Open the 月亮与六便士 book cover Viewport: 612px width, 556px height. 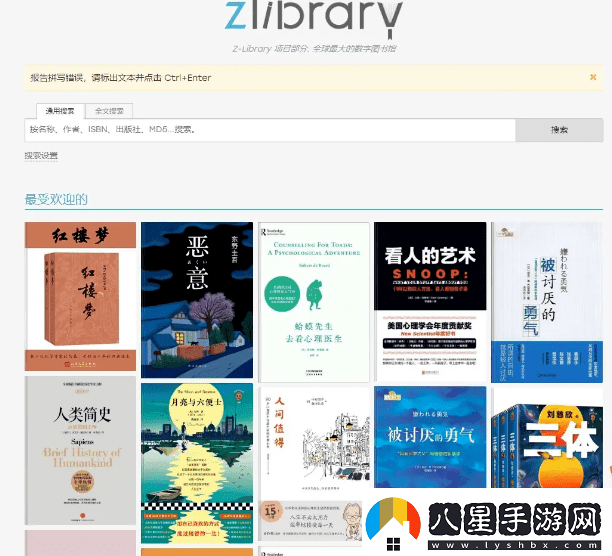[x=197, y=463]
